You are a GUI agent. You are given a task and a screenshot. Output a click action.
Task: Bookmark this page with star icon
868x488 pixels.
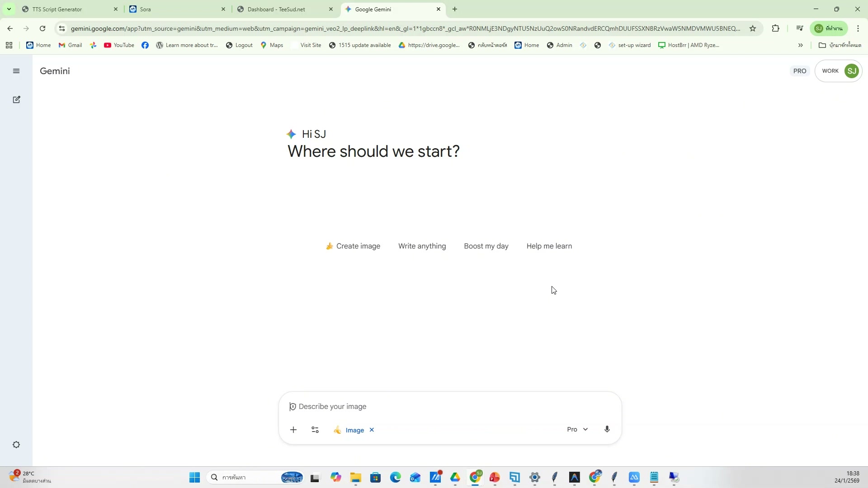[753, 28]
